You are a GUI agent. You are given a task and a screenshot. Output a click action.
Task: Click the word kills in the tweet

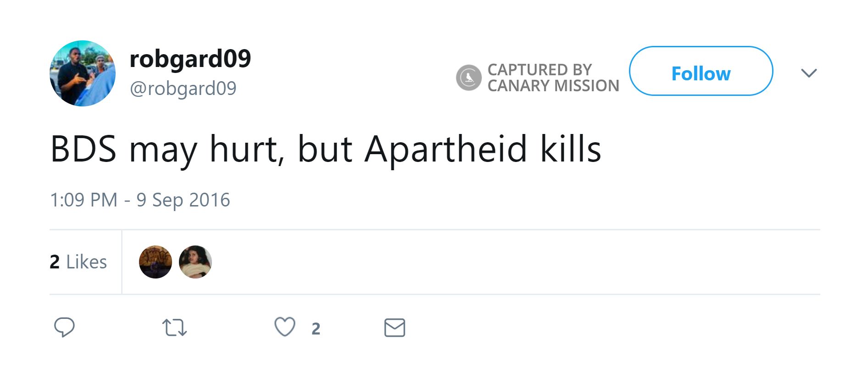tap(570, 149)
